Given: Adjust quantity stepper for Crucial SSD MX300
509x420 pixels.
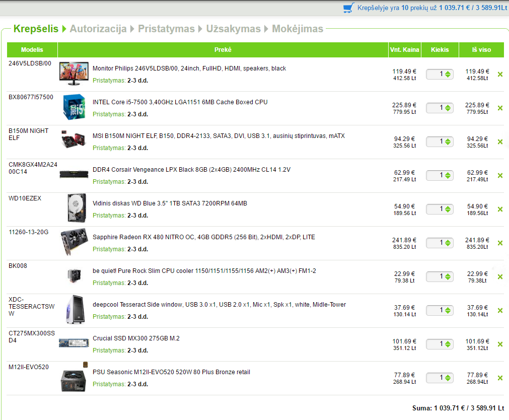Looking at the screenshot, I should [x=448, y=344].
